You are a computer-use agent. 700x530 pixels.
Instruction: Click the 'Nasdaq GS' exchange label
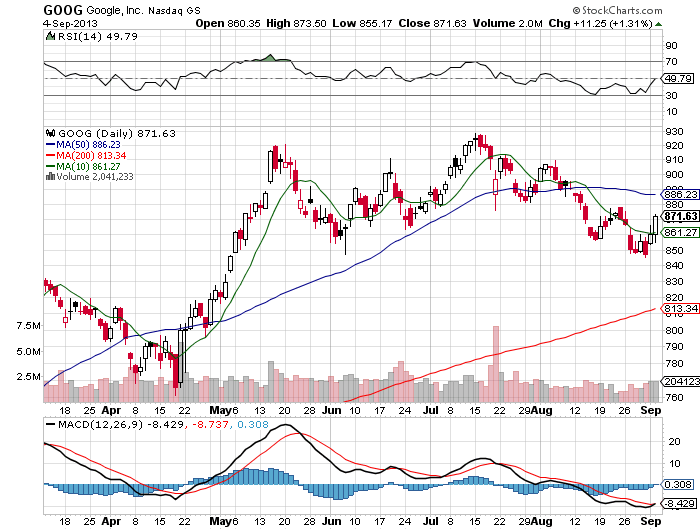tap(174, 10)
